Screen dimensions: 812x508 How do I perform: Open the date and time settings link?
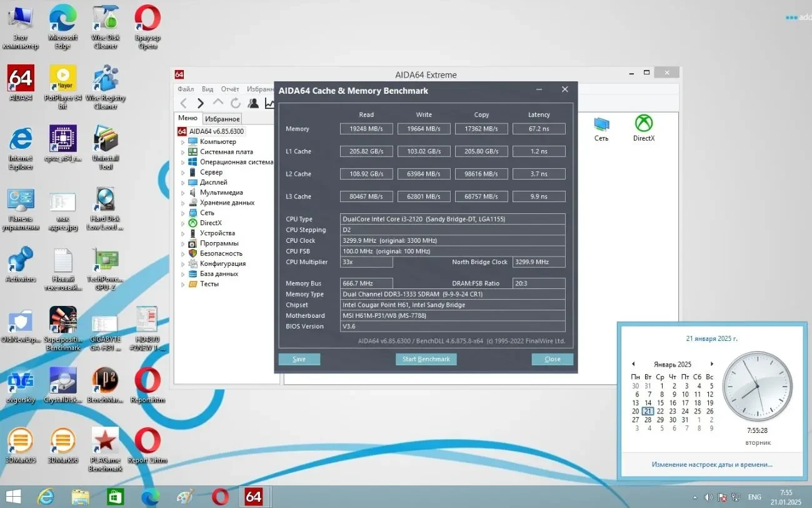[711, 464]
